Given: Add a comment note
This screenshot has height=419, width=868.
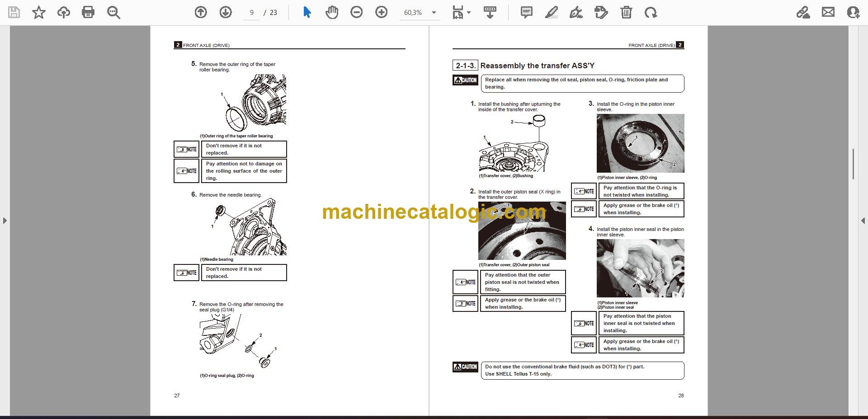Looking at the screenshot, I should pyautogui.click(x=527, y=12).
